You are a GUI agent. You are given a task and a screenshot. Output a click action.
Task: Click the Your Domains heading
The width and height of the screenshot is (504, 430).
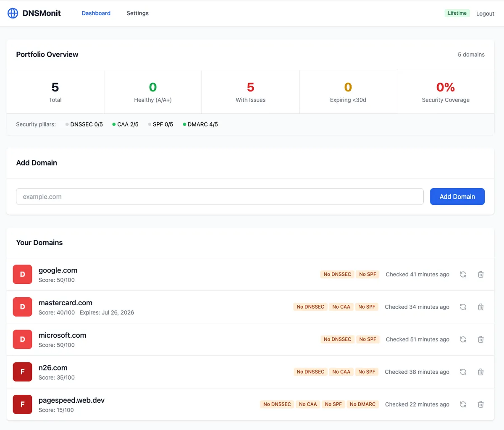tap(39, 242)
